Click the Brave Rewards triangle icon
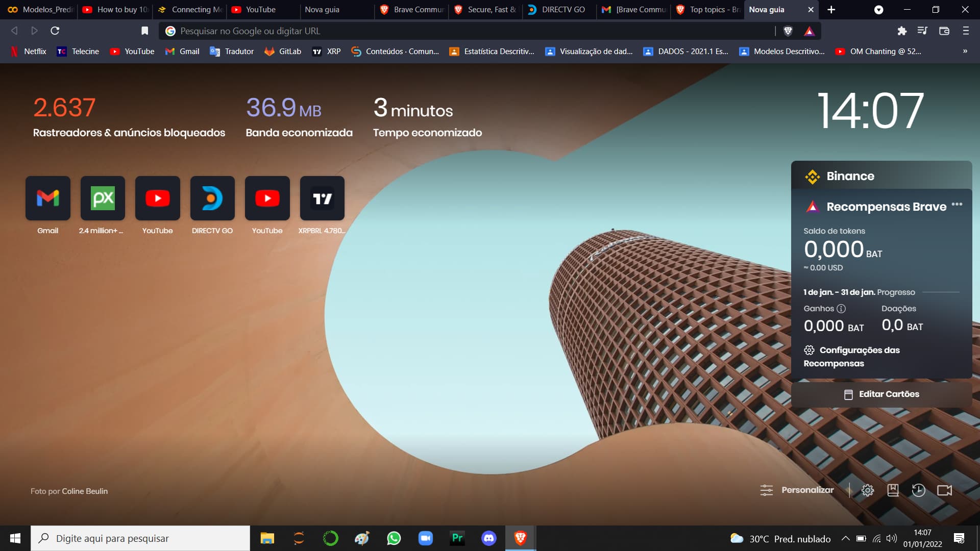Screen dimensions: 980x551 click(809, 31)
